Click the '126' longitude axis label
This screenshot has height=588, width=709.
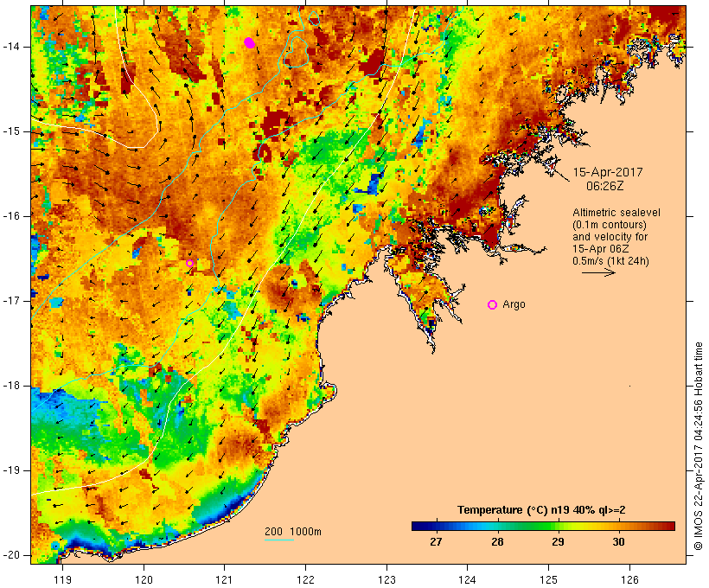click(629, 579)
